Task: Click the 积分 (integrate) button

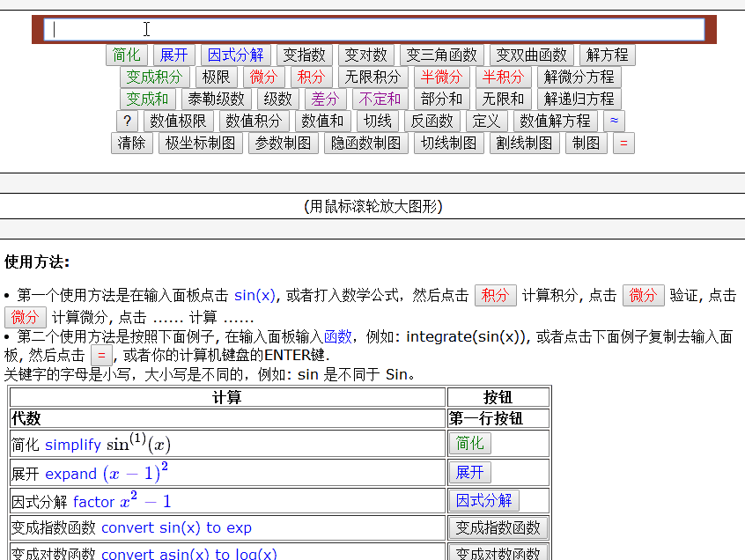Action: tap(309, 77)
